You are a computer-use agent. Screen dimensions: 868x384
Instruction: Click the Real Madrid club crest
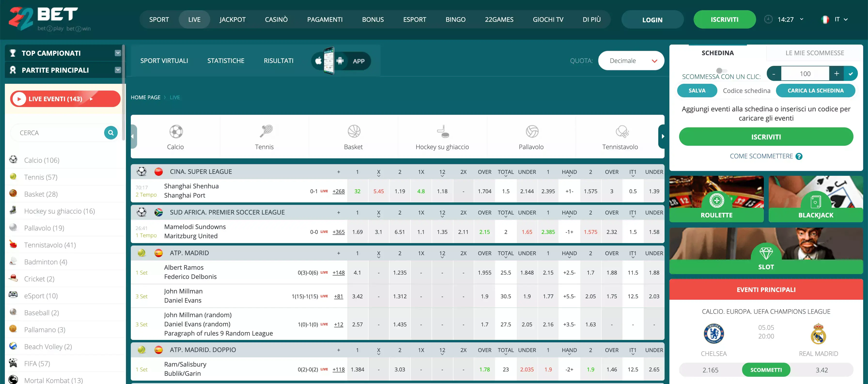tap(818, 333)
